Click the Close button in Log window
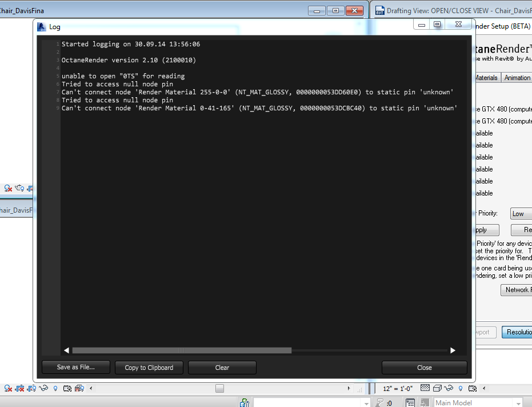 [425, 368]
